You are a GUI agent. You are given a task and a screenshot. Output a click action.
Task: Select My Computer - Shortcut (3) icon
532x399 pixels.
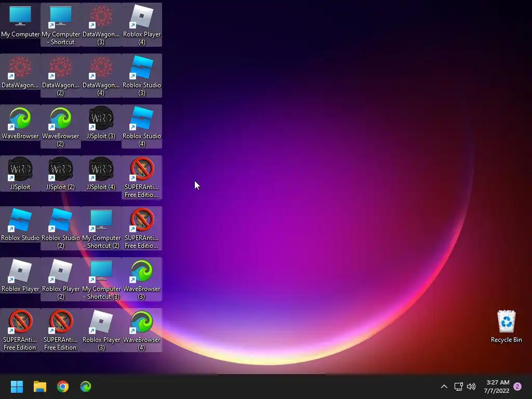[x=101, y=279]
